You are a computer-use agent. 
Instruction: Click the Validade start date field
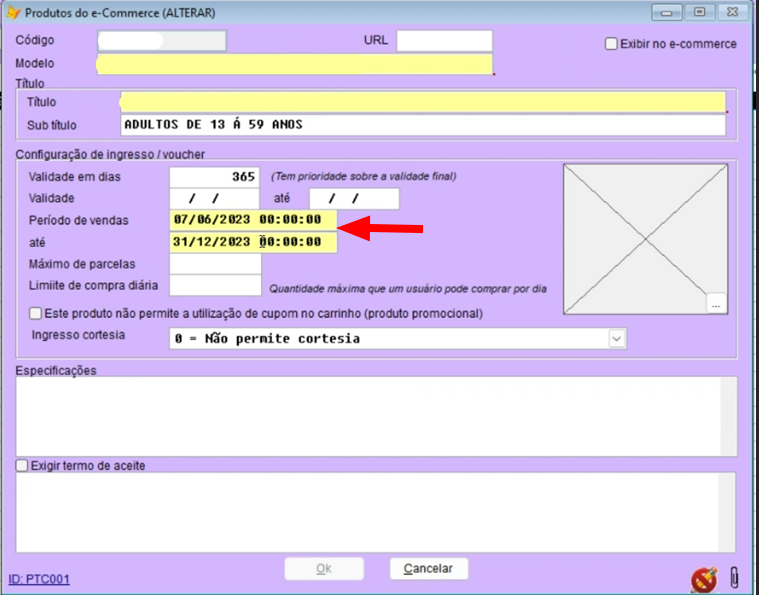click(214, 198)
